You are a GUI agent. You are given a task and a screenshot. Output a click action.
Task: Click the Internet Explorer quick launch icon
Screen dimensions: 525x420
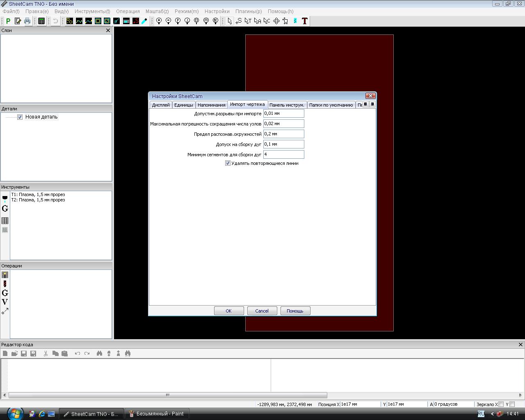(42, 414)
